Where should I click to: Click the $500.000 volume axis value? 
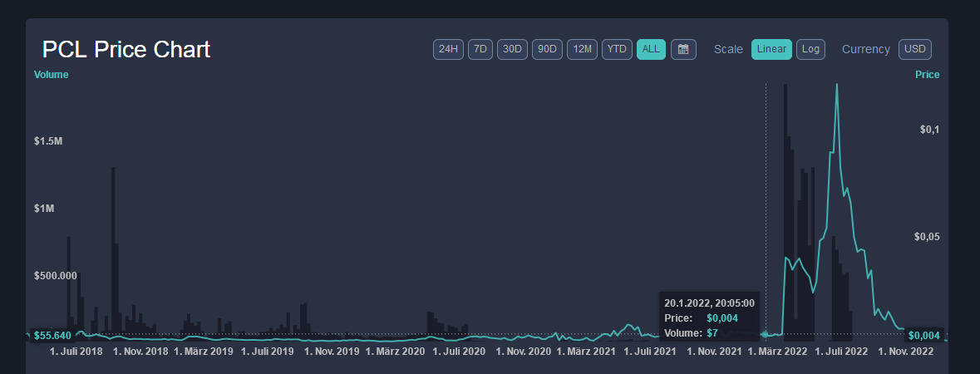coord(55,275)
